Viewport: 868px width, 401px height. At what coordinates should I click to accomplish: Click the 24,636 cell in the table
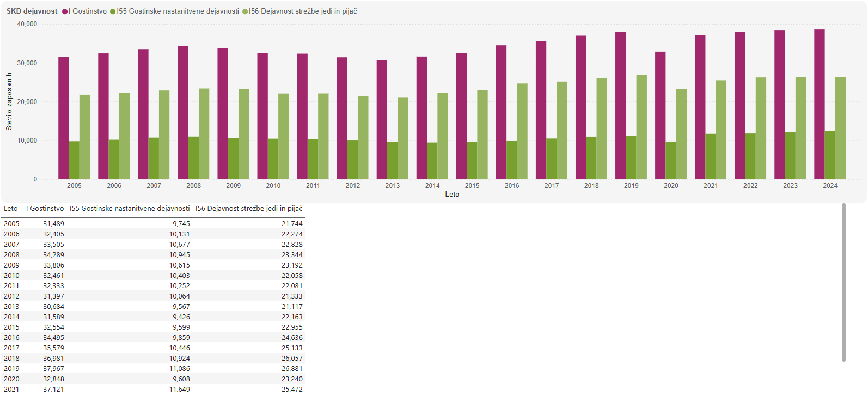pyautogui.click(x=292, y=338)
